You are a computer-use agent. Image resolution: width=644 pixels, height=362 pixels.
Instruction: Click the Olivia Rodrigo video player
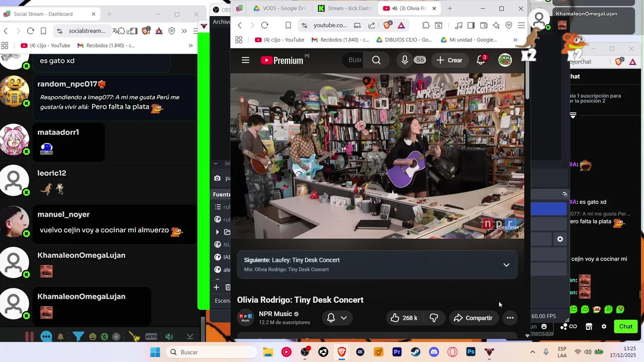(377, 156)
